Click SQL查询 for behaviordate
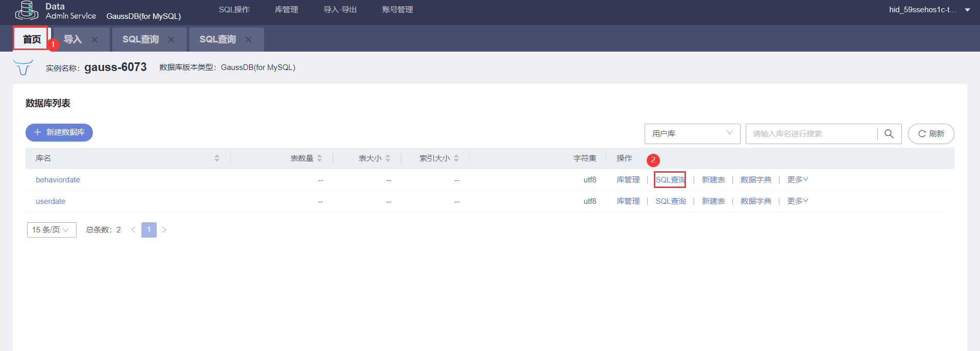This screenshot has height=351, width=980. 670,180
